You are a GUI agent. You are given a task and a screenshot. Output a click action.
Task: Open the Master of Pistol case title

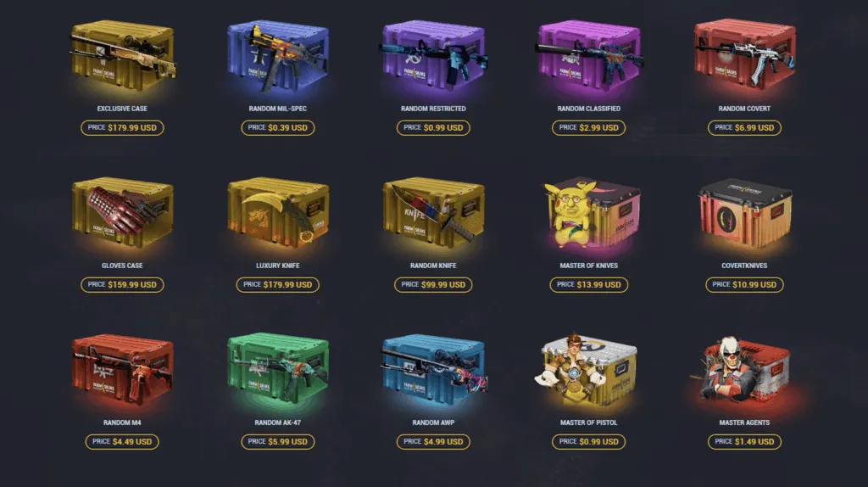click(589, 423)
